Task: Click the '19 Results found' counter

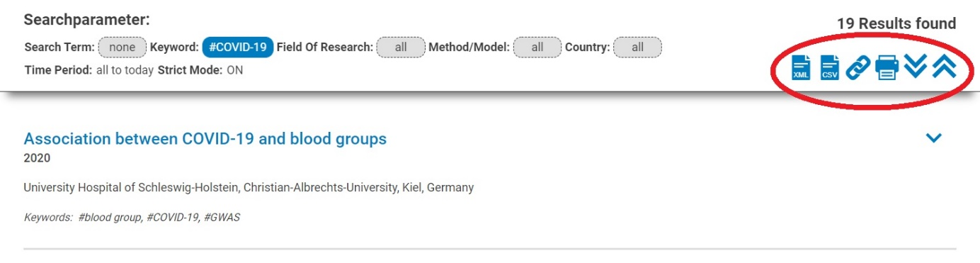Action: point(896,23)
